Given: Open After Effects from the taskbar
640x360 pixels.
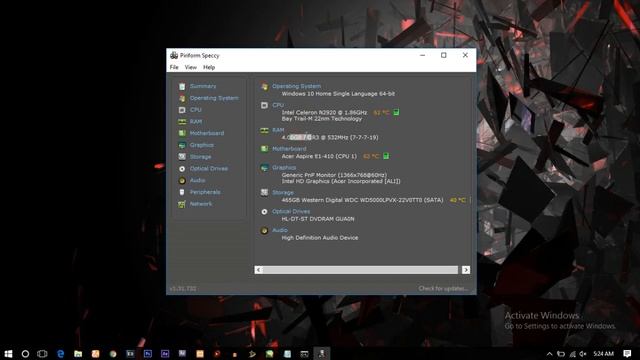Looking at the screenshot, I should [165, 354].
